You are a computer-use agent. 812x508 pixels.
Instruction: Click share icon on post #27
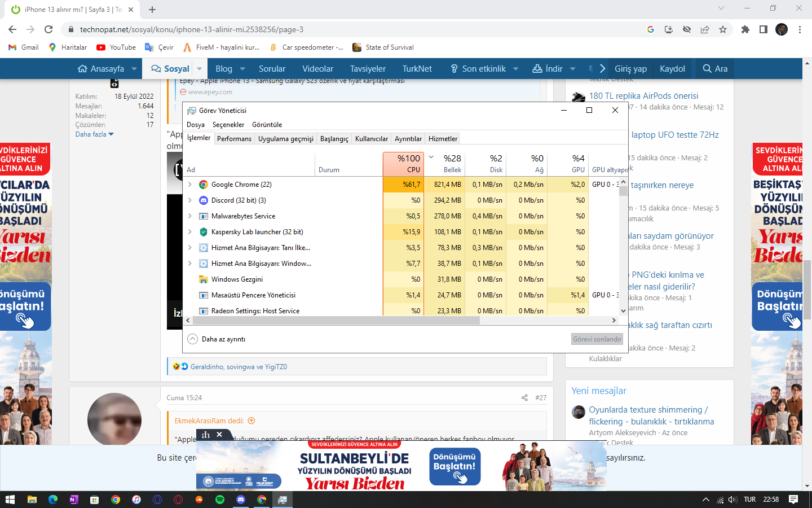click(x=524, y=398)
